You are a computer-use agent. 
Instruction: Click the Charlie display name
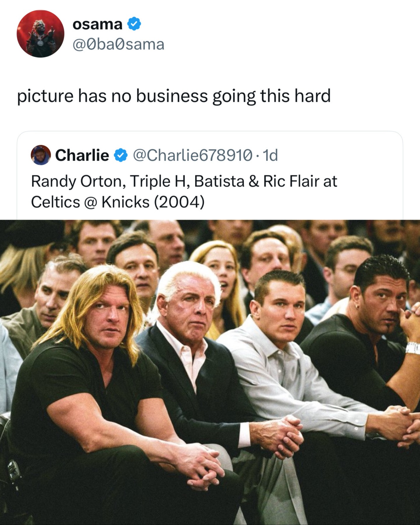click(82, 155)
